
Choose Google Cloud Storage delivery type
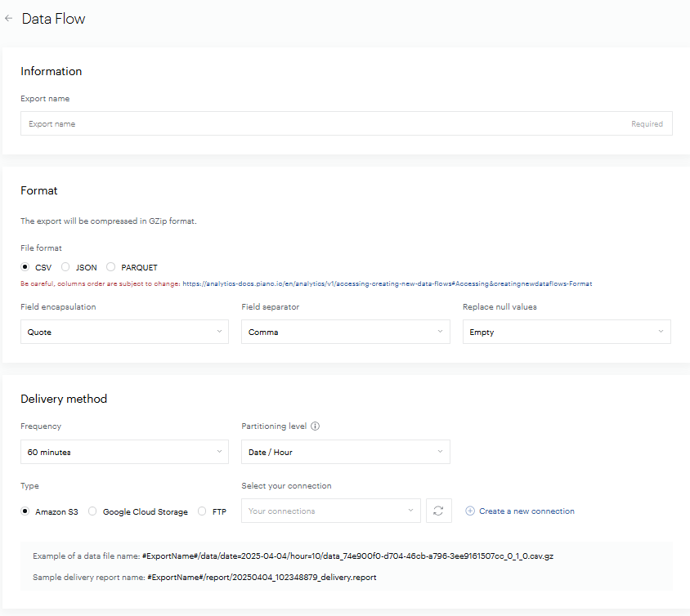coord(92,511)
